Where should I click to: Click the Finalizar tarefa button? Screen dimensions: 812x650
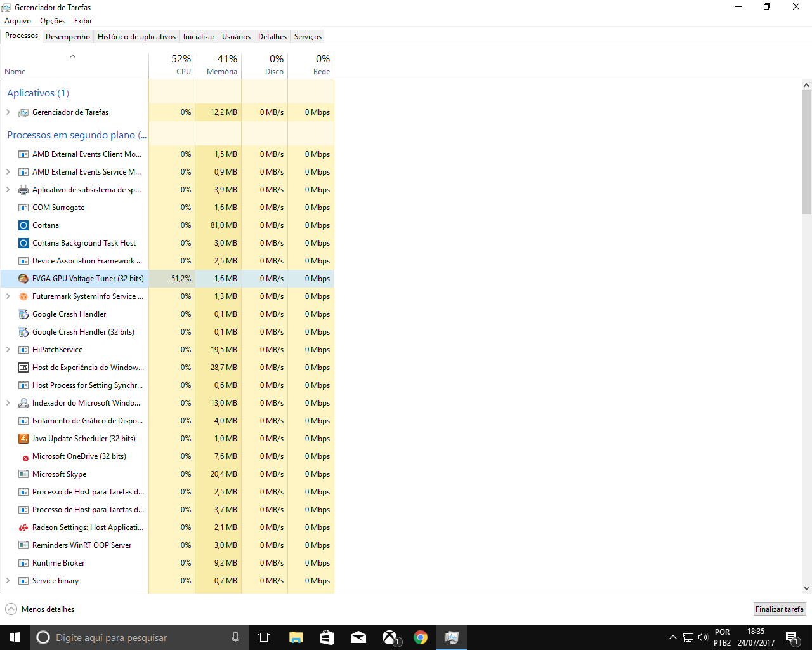(780, 609)
